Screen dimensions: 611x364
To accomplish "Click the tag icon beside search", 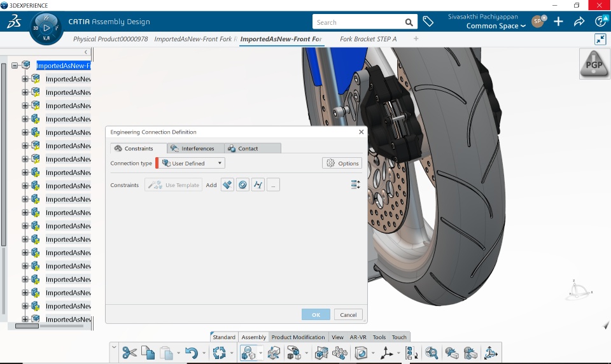I will (x=428, y=22).
